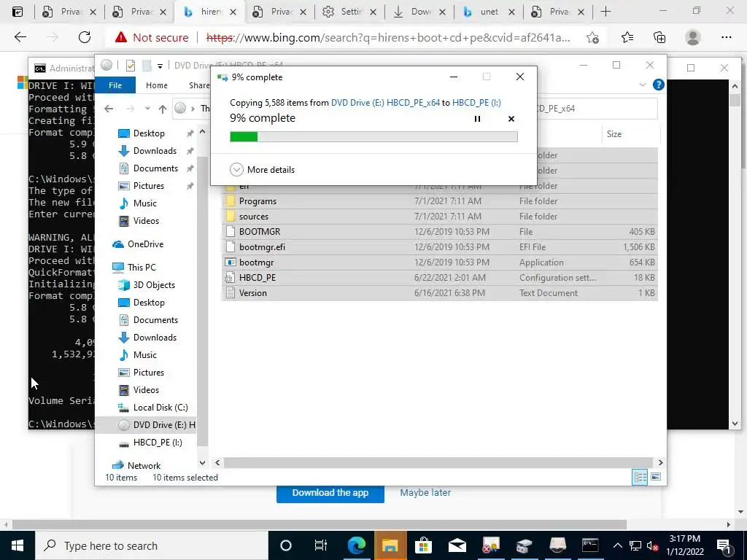Open Music under Quick access
The image size is (747, 560).
click(145, 203)
